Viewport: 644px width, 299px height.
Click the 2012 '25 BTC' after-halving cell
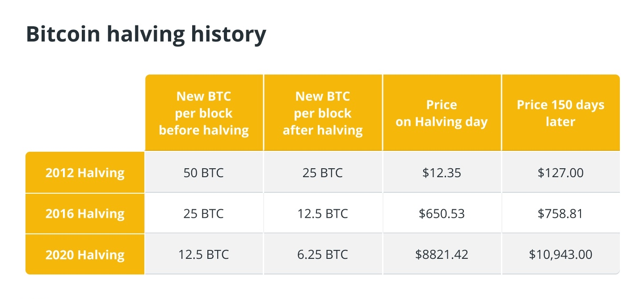[x=323, y=173]
